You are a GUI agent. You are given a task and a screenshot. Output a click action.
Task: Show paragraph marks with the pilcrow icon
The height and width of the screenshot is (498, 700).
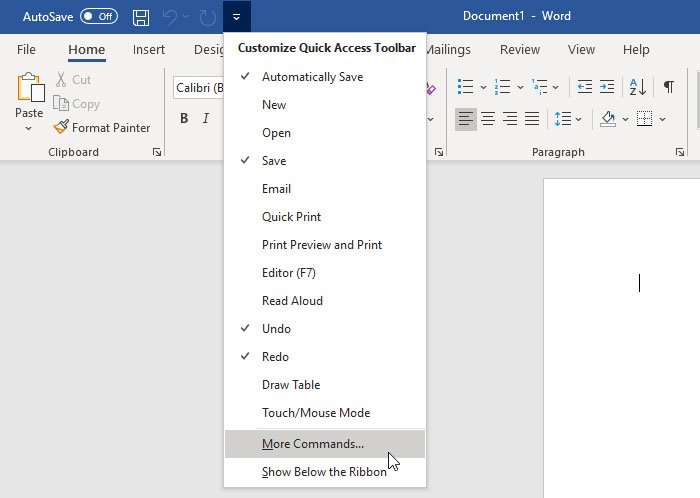[668, 87]
